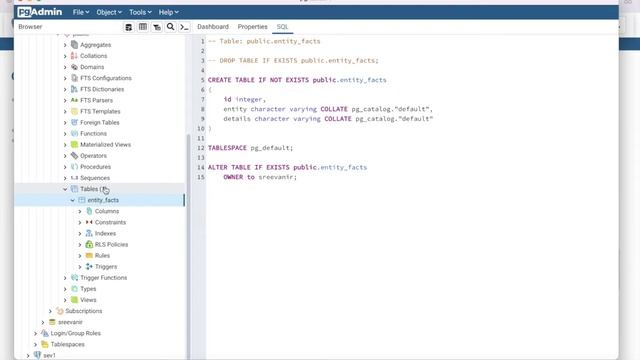Viewport: 640px width, 360px height.
Task: Click the Filtered Rows toolbar icon
Action: 157,27
